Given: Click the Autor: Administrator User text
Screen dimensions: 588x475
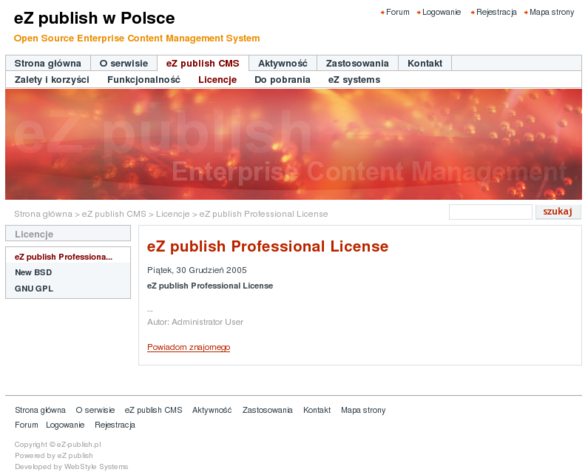Looking at the screenshot, I should 195,322.
